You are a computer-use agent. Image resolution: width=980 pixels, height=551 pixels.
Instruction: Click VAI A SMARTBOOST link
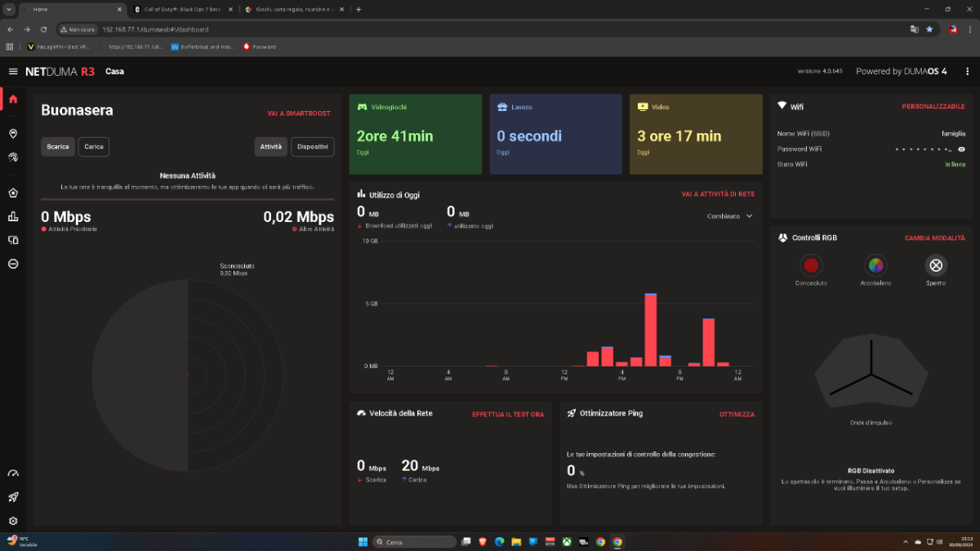(299, 113)
